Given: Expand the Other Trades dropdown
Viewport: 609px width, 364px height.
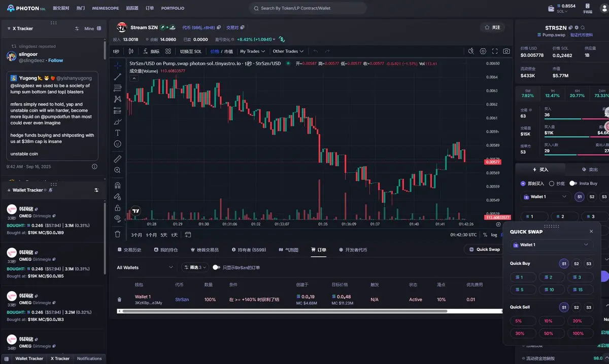Looking at the screenshot, I should point(288,51).
